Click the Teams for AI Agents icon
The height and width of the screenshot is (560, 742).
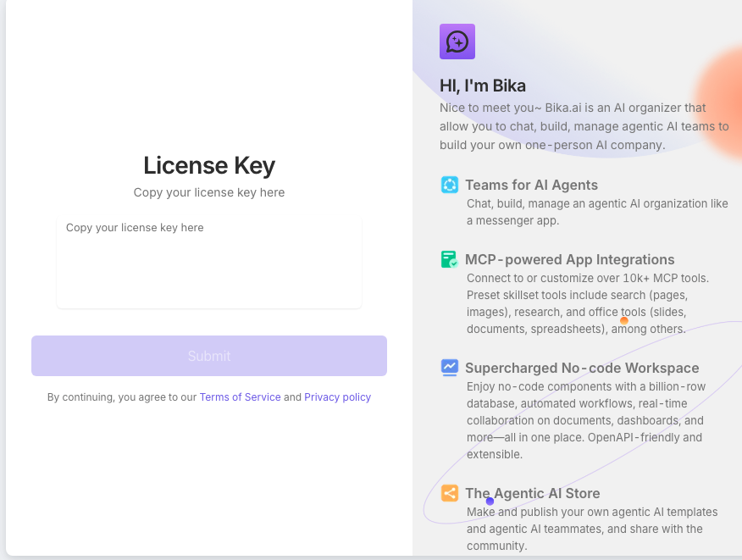click(450, 185)
